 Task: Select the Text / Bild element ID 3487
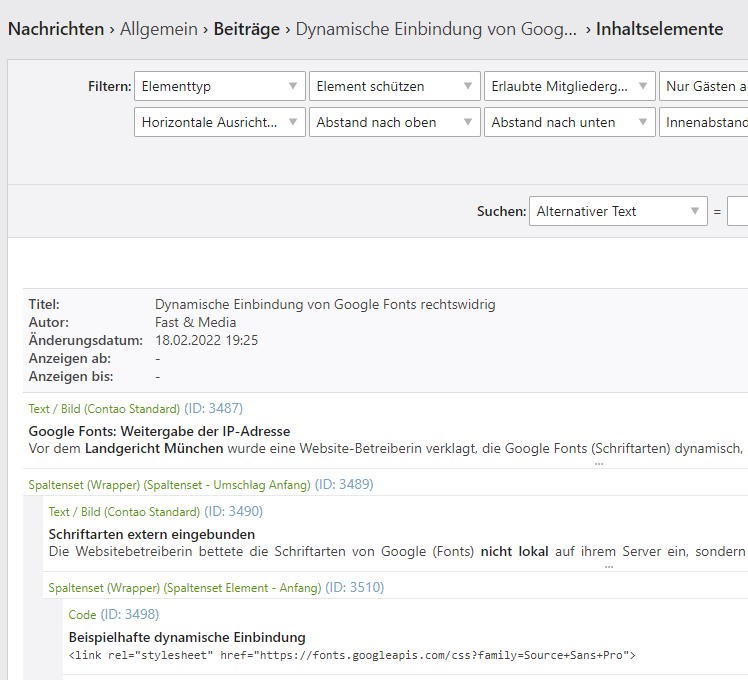tap(135, 408)
